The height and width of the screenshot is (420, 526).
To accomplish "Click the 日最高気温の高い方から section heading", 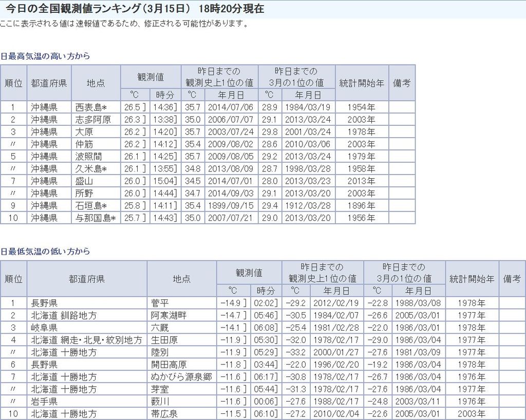I will click(45, 56).
